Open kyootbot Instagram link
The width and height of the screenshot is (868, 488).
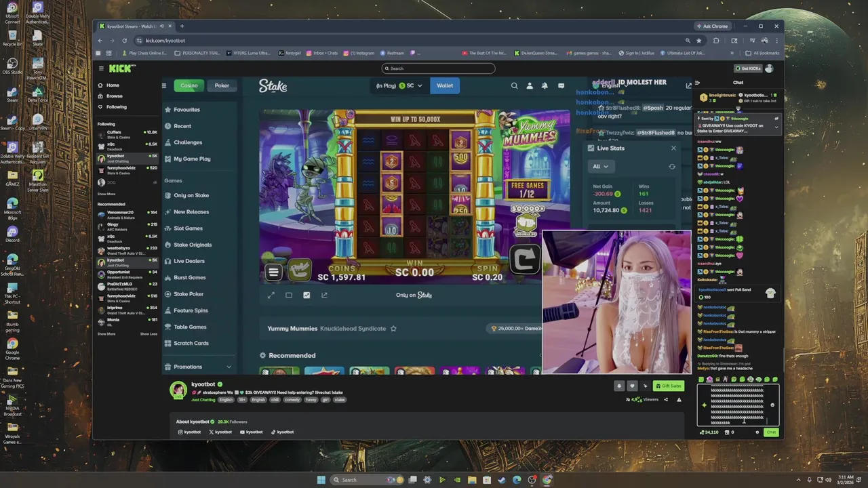coord(189,432)
